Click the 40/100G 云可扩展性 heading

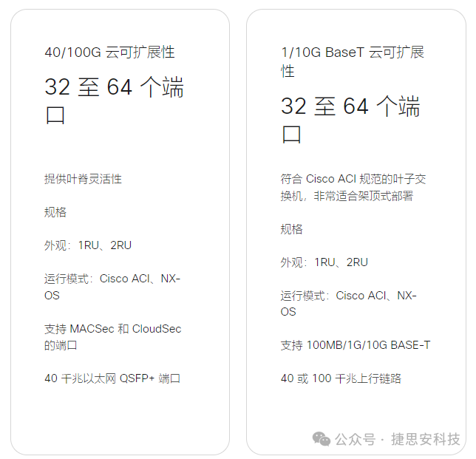click(109, 52)
